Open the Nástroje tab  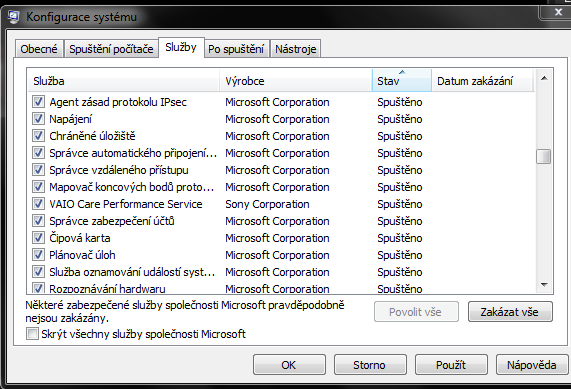295,49
